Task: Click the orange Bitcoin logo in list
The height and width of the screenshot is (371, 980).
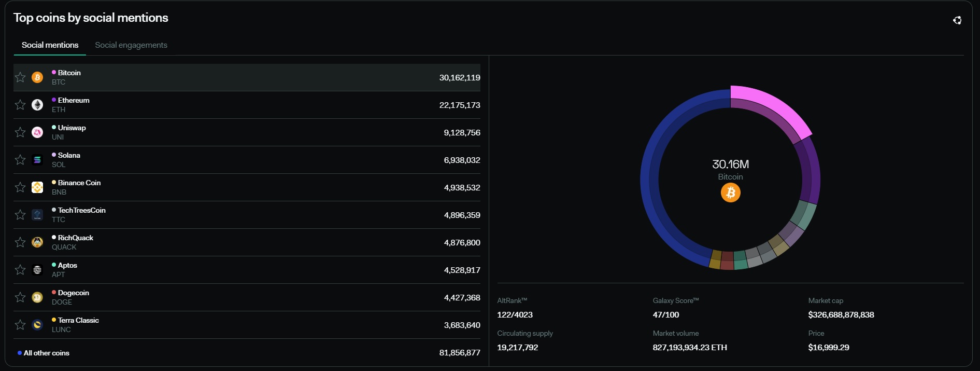Action: [37, 77]
